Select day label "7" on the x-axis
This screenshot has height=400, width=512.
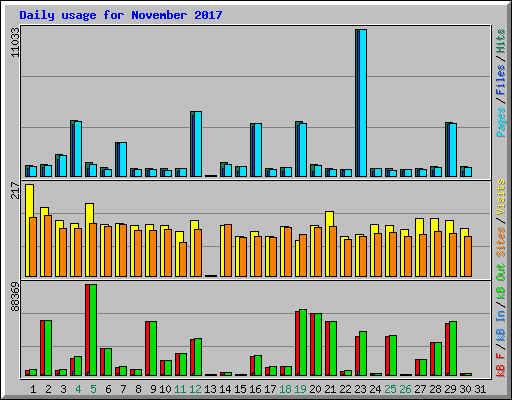[x=123, y=389]
